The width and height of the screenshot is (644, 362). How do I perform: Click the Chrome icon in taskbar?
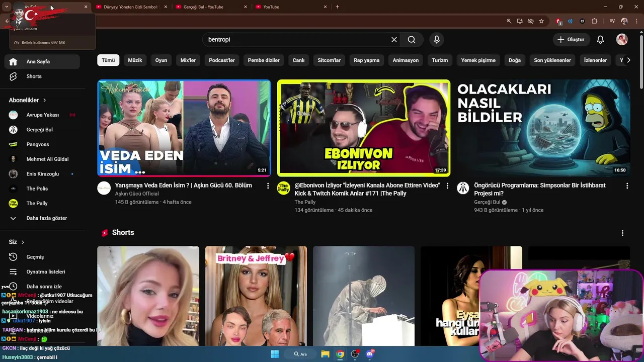(340, 354)
